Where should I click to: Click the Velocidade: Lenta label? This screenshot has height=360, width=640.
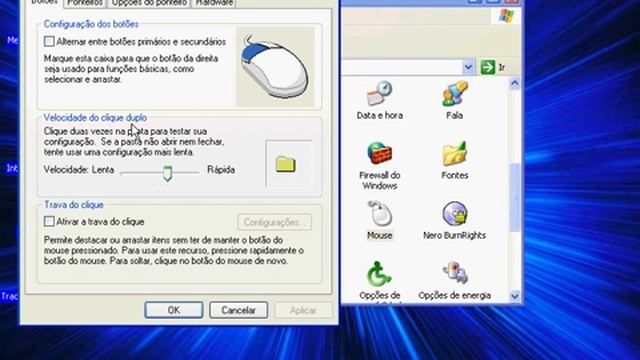[79, 170]
